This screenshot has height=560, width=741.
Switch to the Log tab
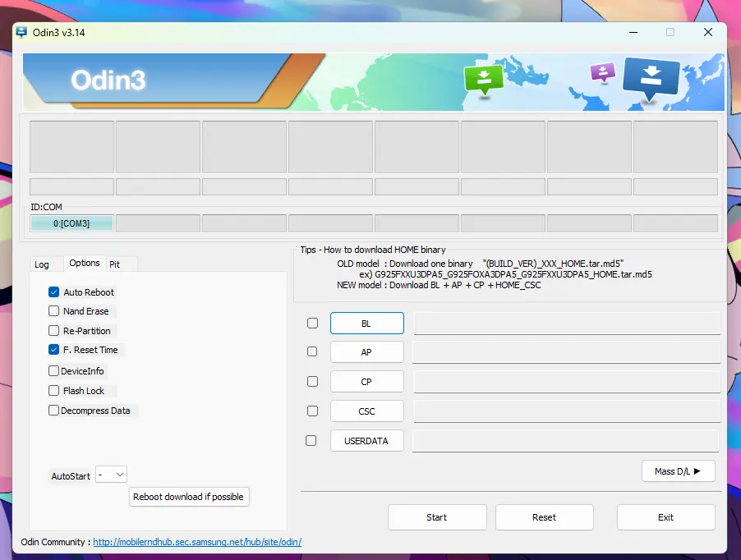[42, 264]
